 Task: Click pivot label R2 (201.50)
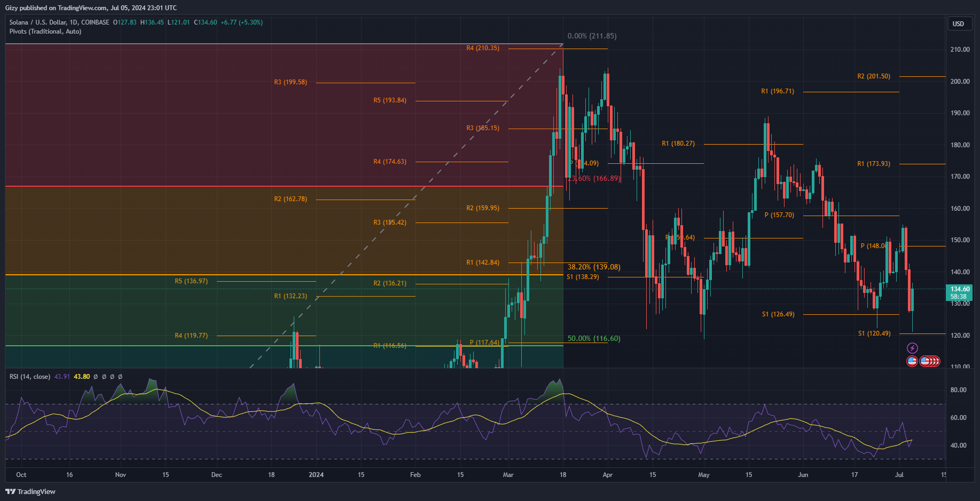(874, 76)
